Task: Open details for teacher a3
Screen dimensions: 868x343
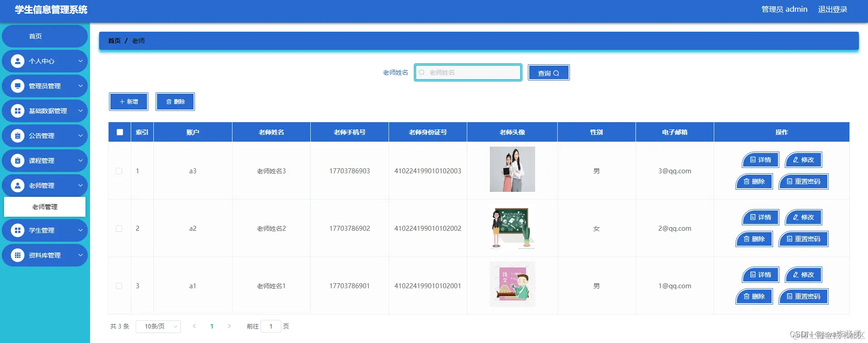Action: [760, 160]
